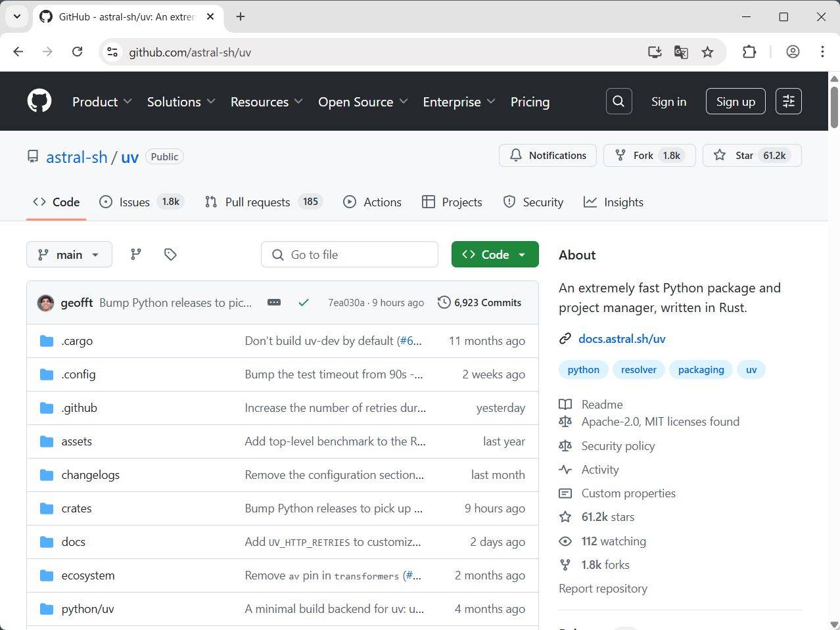The image size is (840, 630).
Task: Open the changelogs folder
Action: (91, 475)
